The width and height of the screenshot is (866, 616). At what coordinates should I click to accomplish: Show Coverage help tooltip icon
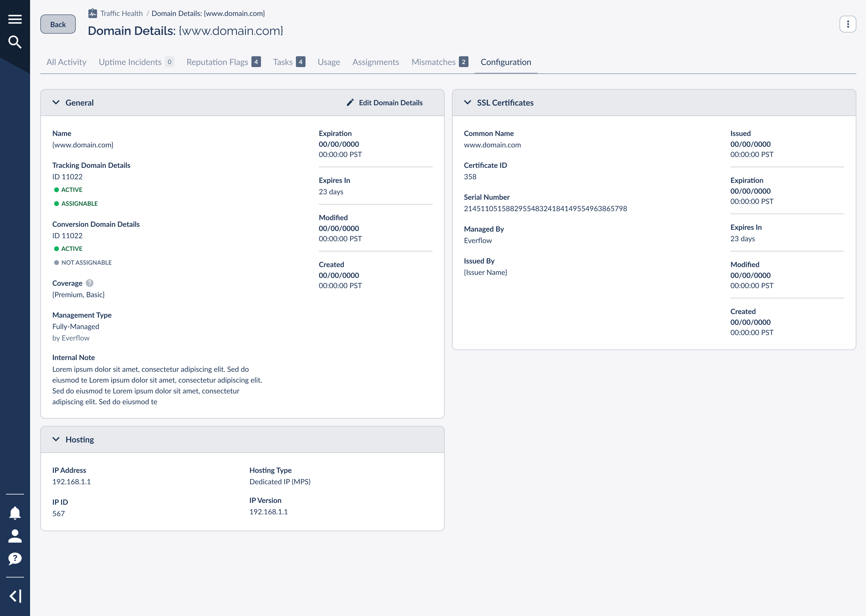point(90,283)
